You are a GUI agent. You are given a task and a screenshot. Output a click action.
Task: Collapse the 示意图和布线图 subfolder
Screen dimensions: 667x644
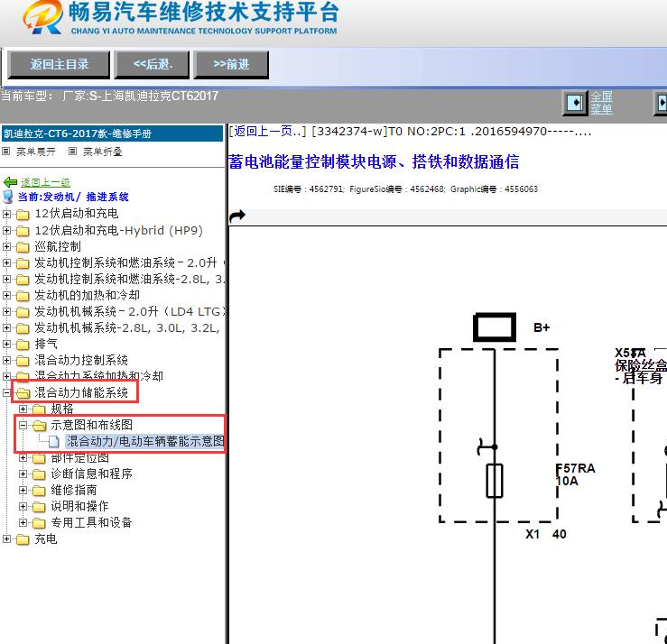23,425
